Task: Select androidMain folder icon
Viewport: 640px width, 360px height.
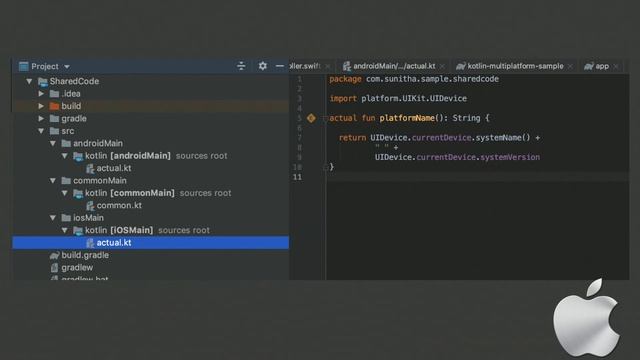Action: pyautogui.click(x=66, y=144)
